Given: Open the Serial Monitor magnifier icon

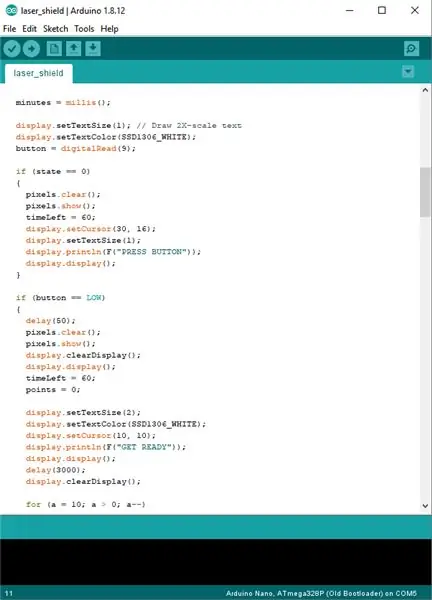Looking at the screenshot, I should [x=411, y=49].
